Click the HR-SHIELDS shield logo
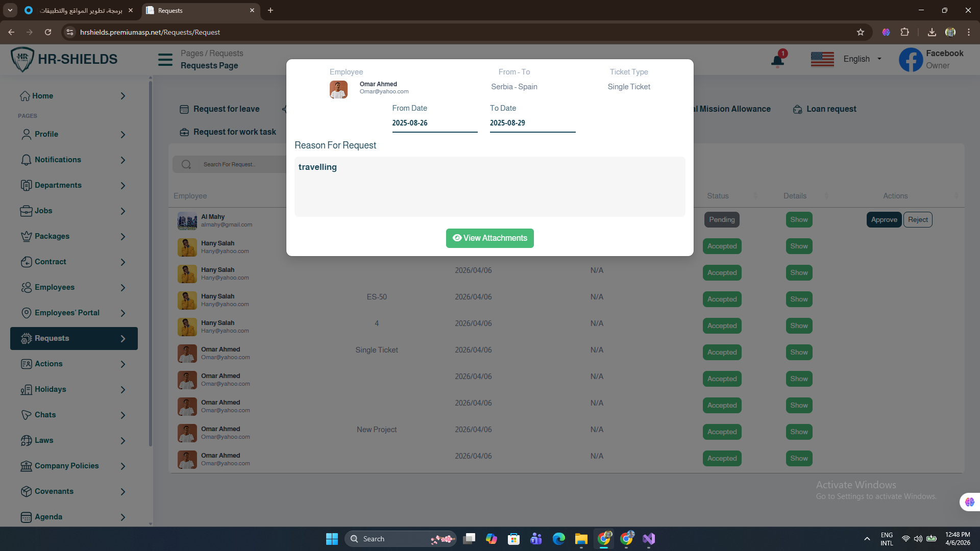Viewport: 980px width, 551px height. pos(22,59)
